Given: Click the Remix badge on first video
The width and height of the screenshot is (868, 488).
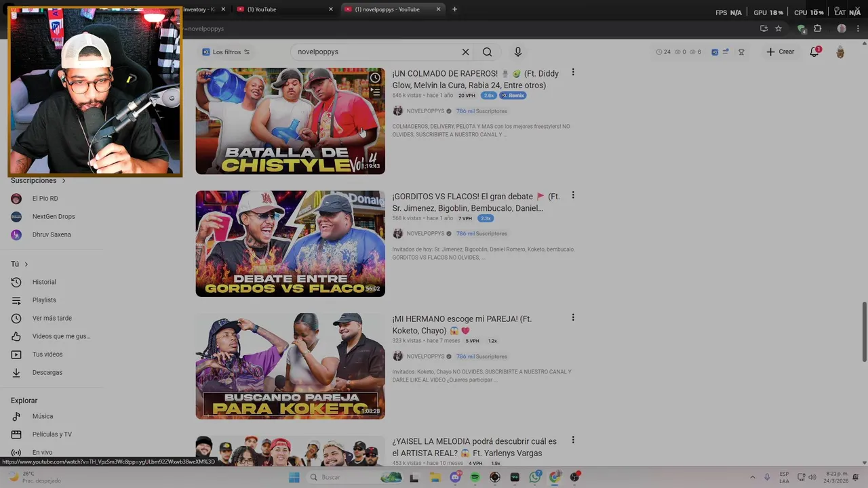Looking at the screenshot, I should pyautogui.click(x=513, y=96).
